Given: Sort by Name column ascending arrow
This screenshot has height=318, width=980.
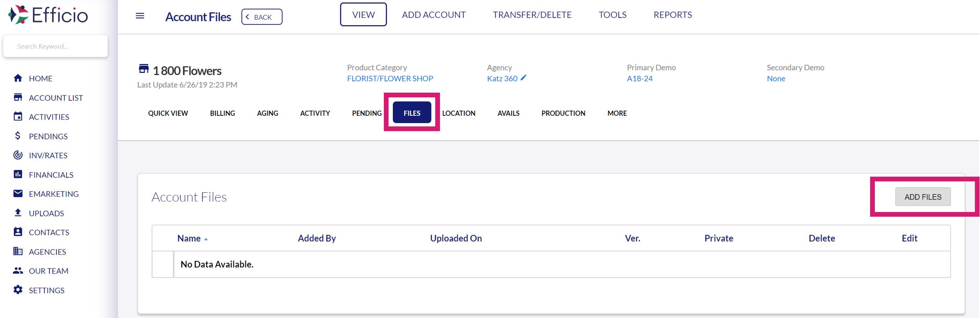Looking at the screenshot, I should coord(206,239).
